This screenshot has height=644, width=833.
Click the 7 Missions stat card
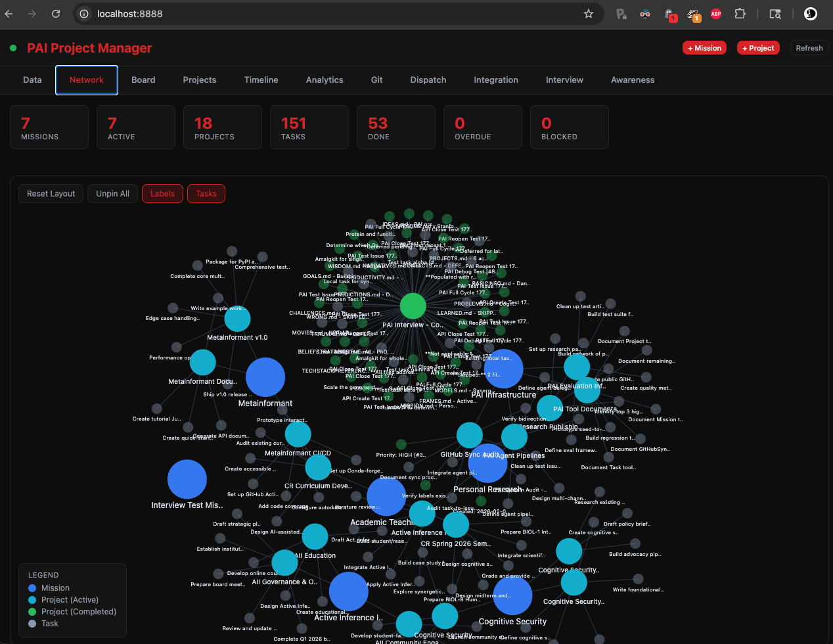[x=49, y=127]
